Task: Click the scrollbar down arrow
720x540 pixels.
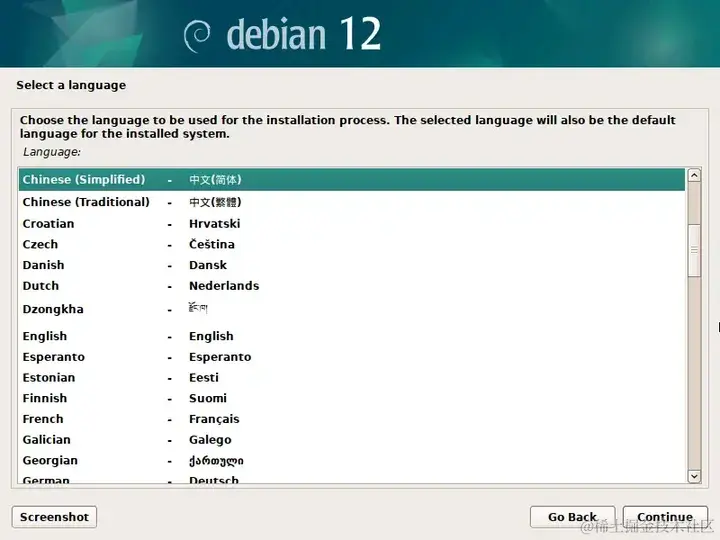Action: pos(694,476)
